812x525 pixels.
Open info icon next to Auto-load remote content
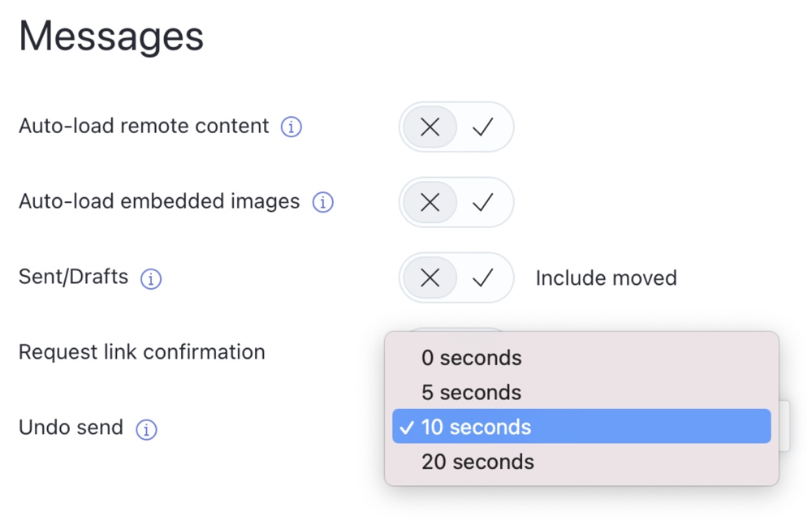pos(291,127)
